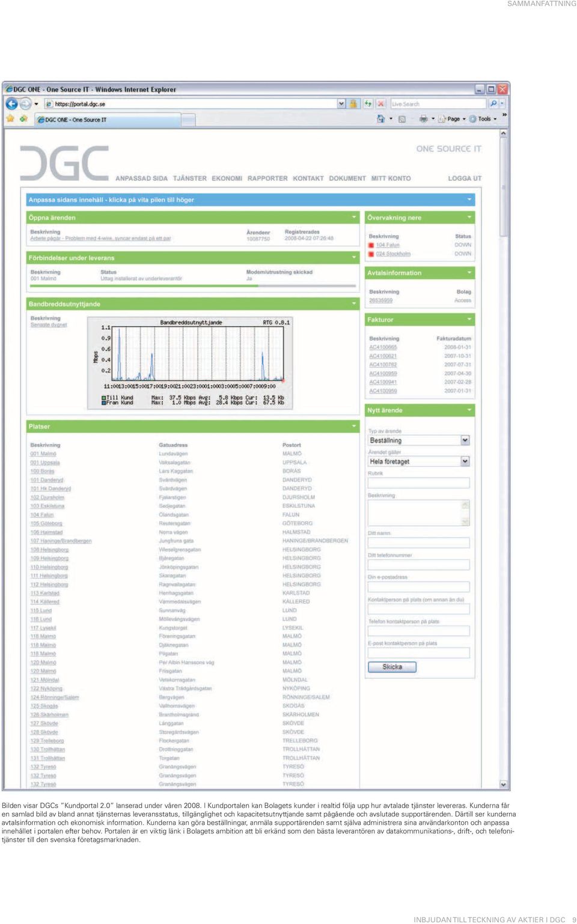Image resolution: width=577 pixels, height=924 pixels.
Task: Refresh the page with the green arrows icon
Action: [368, 104]
